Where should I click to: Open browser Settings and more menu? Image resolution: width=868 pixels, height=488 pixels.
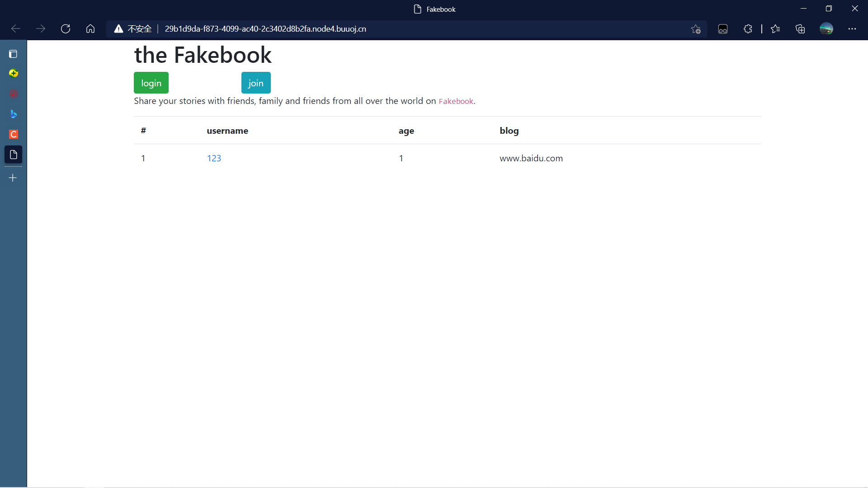(x=852, y=29)
